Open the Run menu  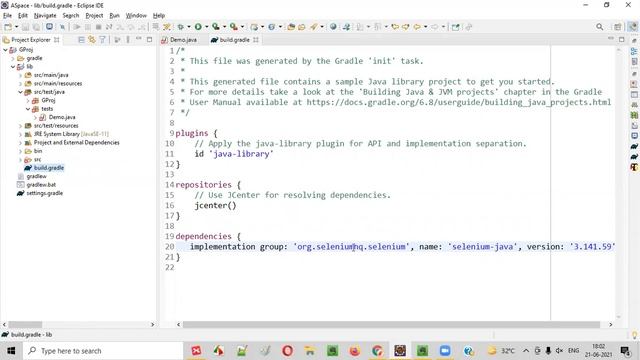point(114,16)
